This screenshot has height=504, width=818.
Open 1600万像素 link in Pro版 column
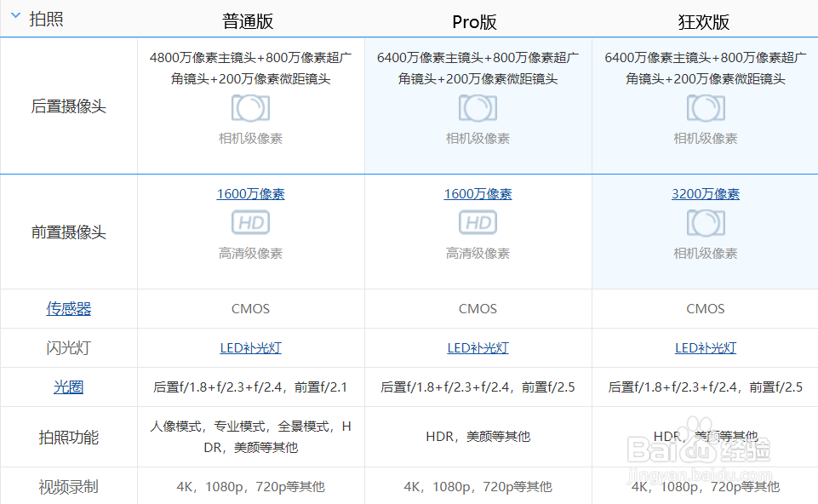[478, 194]
